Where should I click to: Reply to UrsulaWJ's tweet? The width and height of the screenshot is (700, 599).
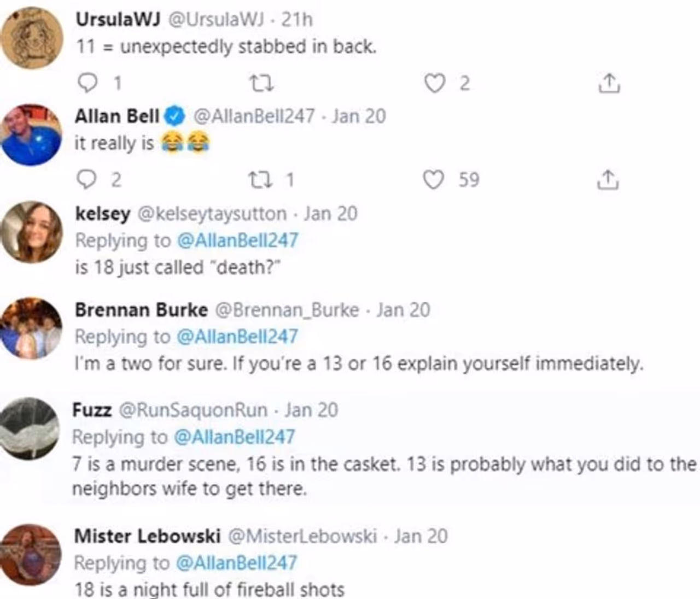[x=87, y=83]
